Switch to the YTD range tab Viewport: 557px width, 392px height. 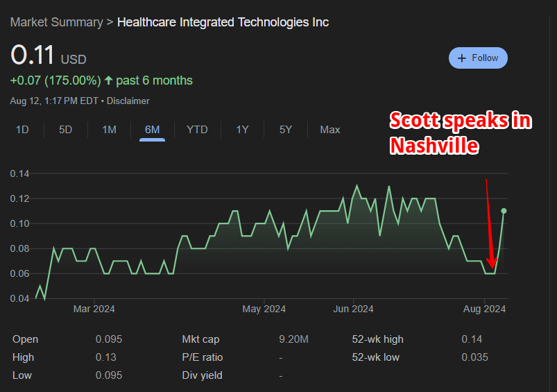[197, 130]
